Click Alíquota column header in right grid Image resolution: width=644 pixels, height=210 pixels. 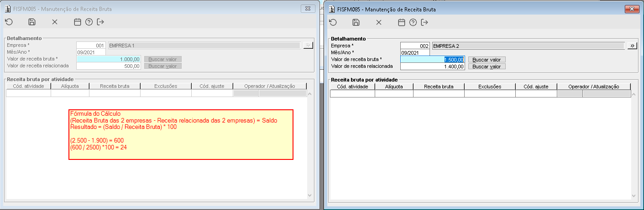394,86
